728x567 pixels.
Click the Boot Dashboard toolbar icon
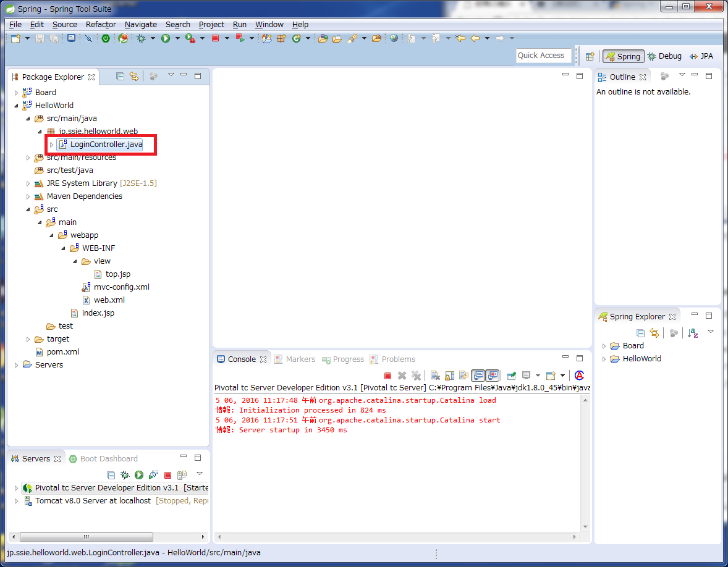[106, 38]
